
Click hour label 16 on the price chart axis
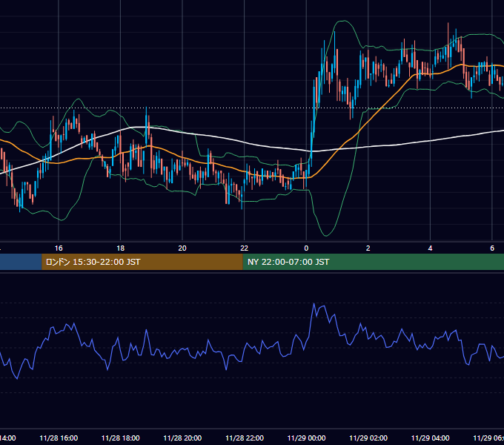59,248
